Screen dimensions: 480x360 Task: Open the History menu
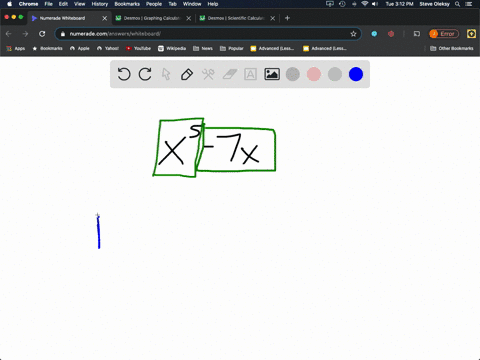[100, 4]
